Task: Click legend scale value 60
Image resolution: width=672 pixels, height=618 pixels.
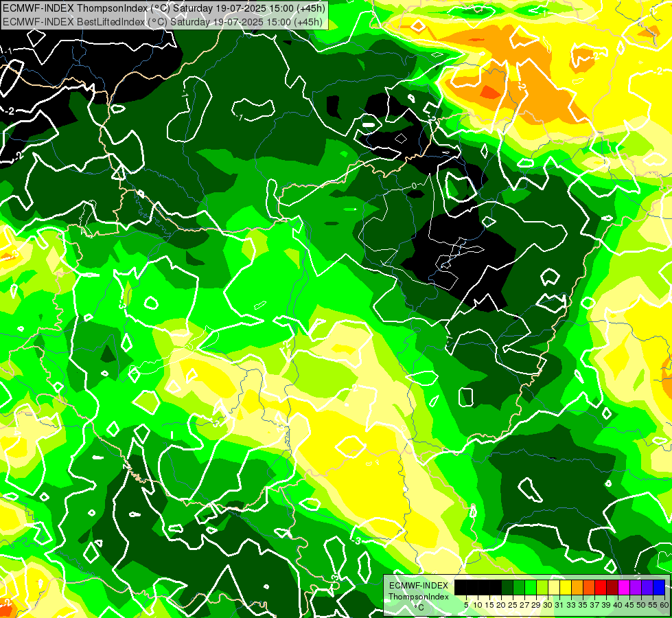Action: click(664, 605)
